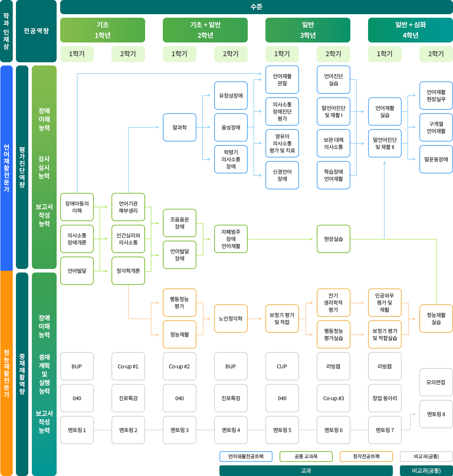Click the 기초 1학년 header
Screen dimensions: 453x476
pos(102,30)
